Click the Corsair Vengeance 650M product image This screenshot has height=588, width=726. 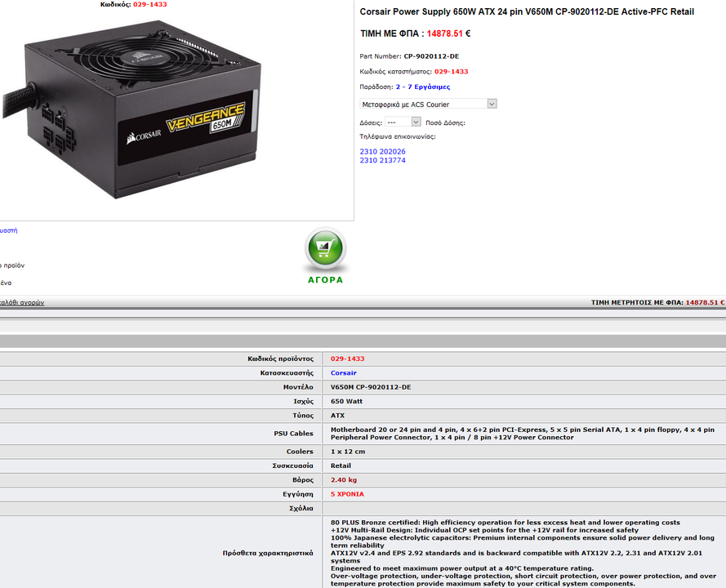[x=132, y=109]
